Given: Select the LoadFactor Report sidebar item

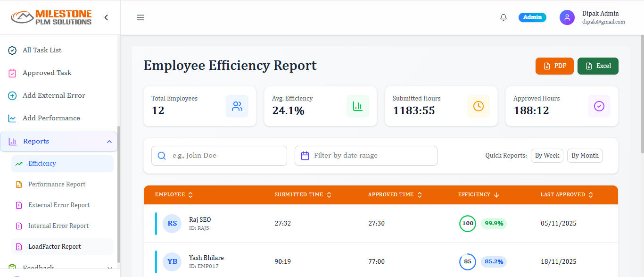Looking at the screenshot, I should 56,246.
